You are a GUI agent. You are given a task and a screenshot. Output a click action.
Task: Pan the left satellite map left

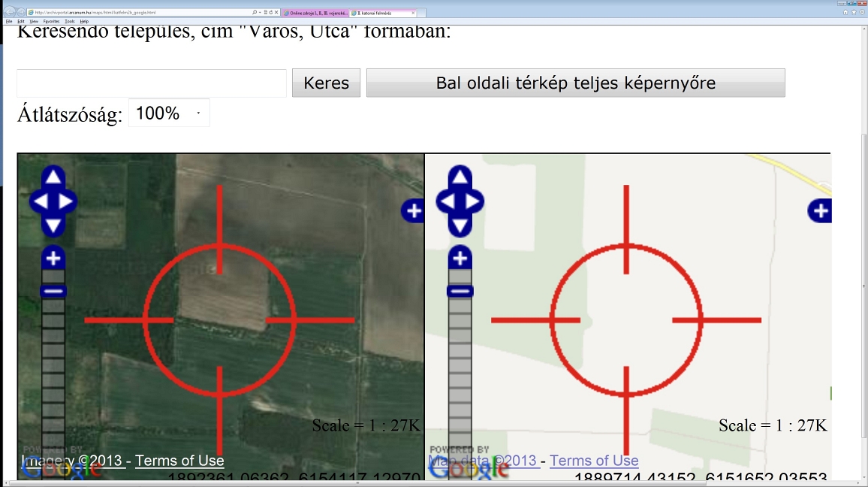40,201
